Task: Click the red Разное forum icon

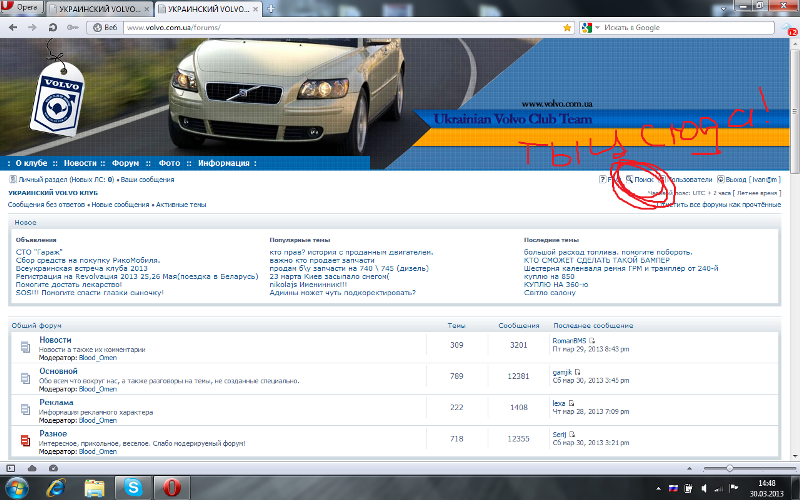Action: pyautogui.click(x=26, y=439)
